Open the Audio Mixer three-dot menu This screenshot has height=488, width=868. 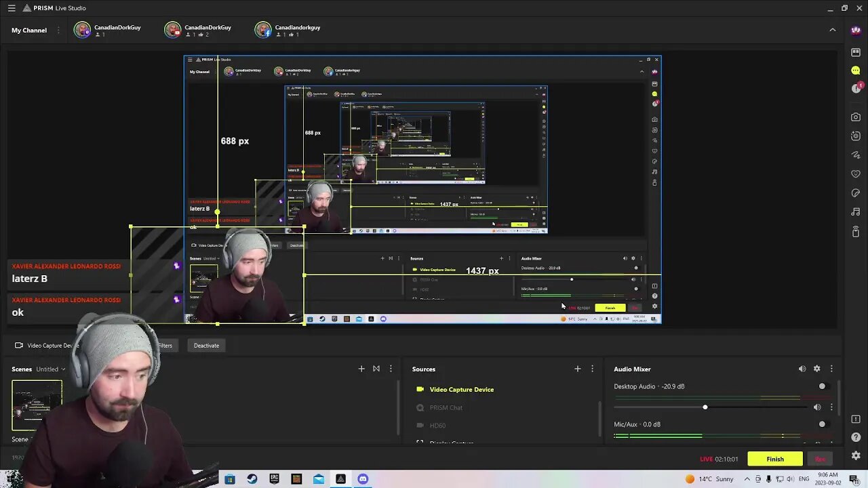(831, 369)
